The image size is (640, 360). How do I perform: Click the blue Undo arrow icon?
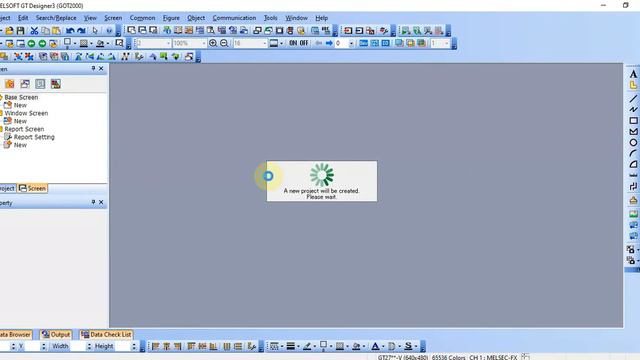click(70, 31)
